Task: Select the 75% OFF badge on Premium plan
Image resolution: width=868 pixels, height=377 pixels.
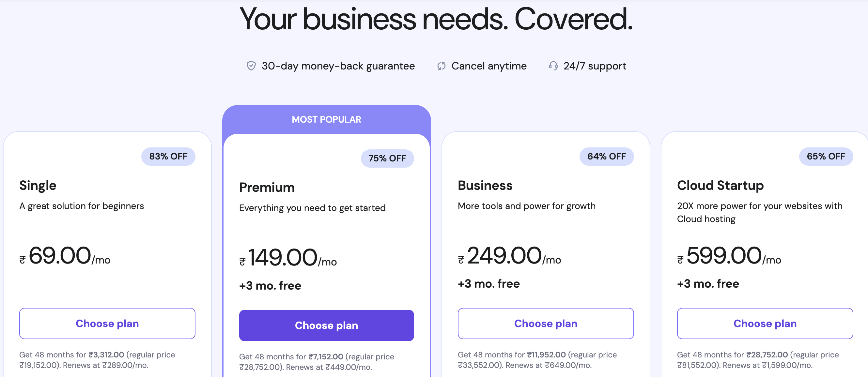Action: pyautogui.click(x=388, y=158)
